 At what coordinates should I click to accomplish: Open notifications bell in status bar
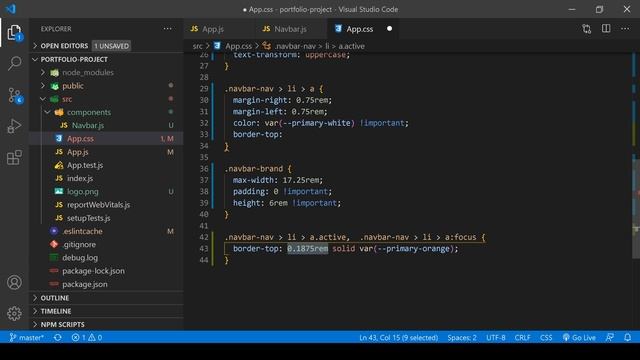pyautogui.click(x=628, y=338)
